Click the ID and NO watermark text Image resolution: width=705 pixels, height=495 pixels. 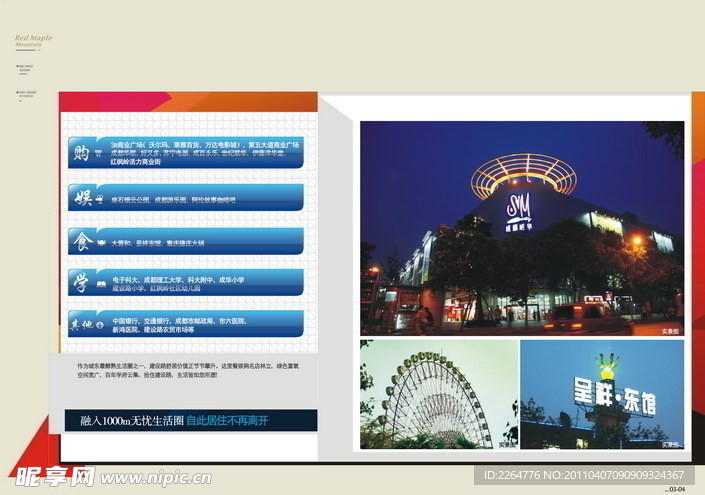tap(584, 475)
